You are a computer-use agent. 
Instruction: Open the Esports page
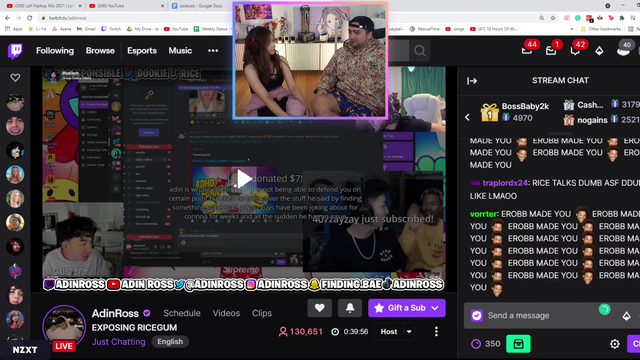point(142,51)
